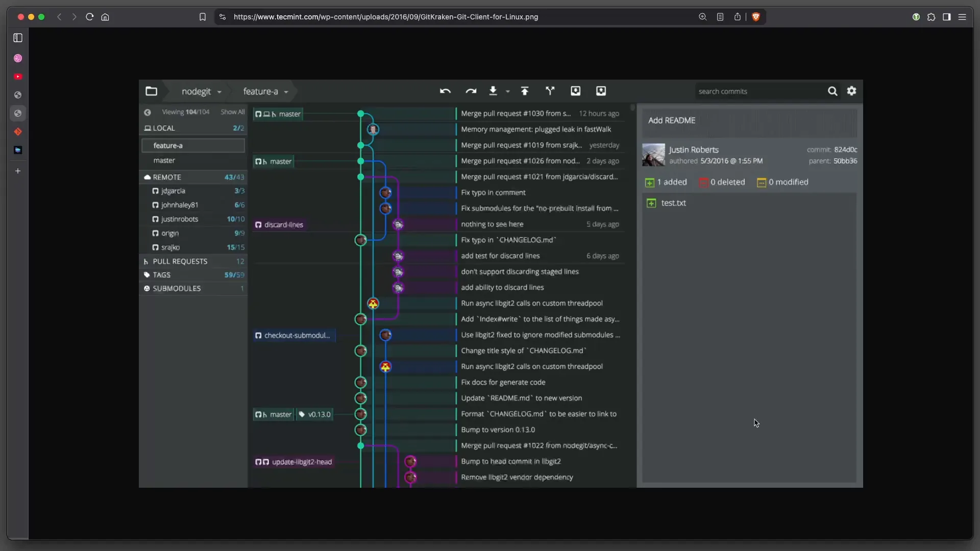Click the Push upload icon
Viewport: 980px width, 551px height.
pos(524,91)
